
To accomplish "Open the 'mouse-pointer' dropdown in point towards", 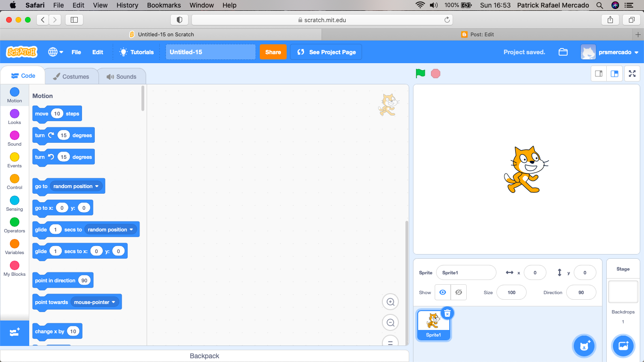I will tap(95, 302).
